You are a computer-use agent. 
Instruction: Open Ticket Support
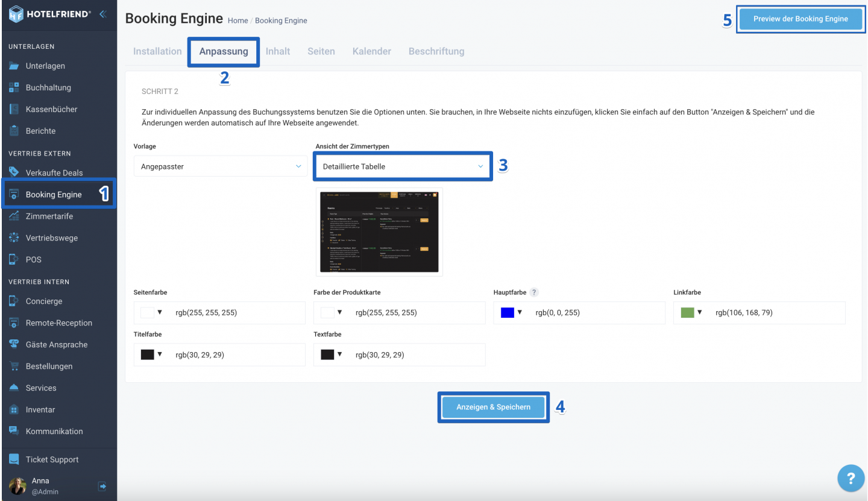click(x=52, y=459)
